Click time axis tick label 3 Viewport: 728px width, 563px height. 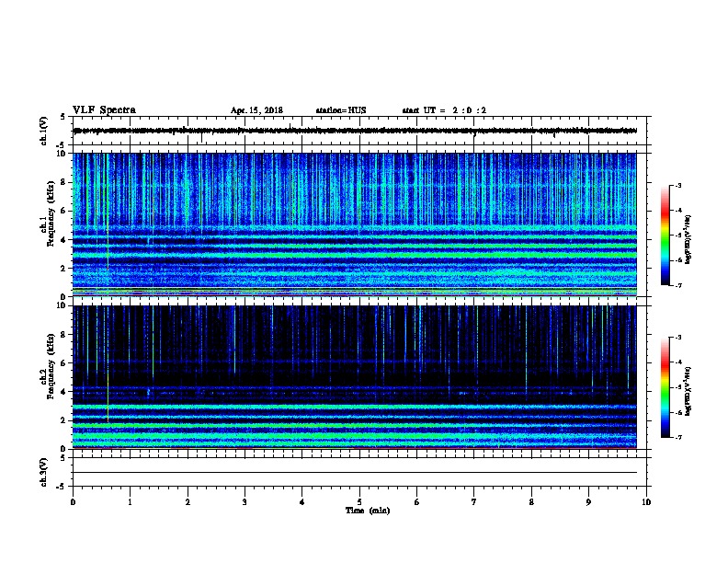(245, 501)
